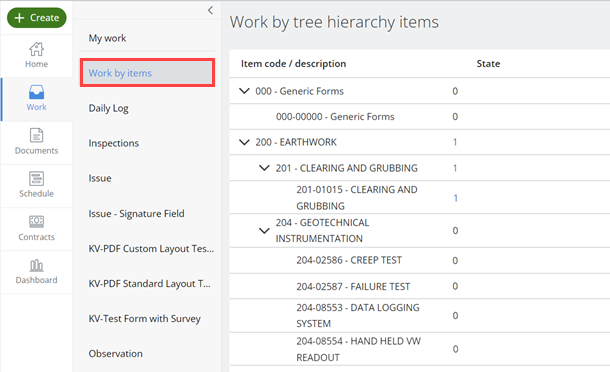
Task: Click the 200 - EARTHWORK label
Action: (x=296, y=142)
